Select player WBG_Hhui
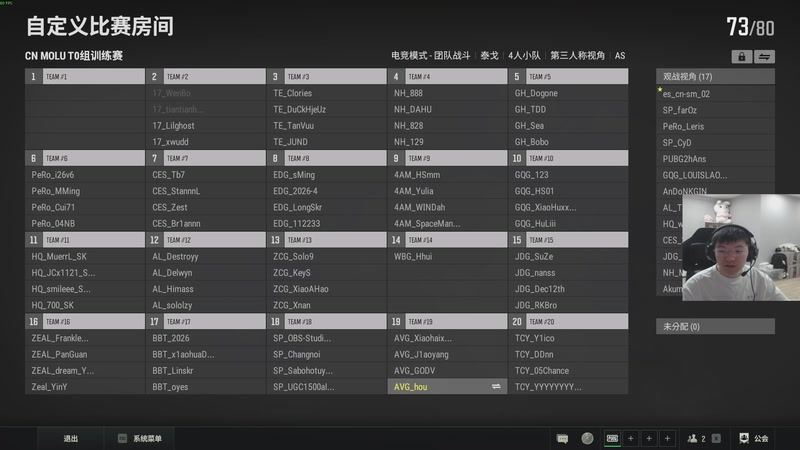Viewport: 800px width, 450px height. [x=447, y=256]
